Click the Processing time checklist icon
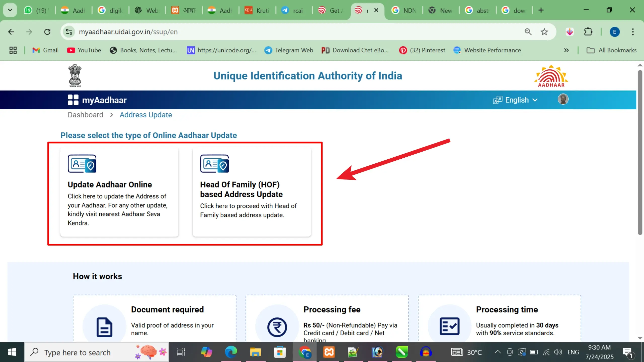The width and height of the screenshot is (644, 362). [x=450, y=326]
